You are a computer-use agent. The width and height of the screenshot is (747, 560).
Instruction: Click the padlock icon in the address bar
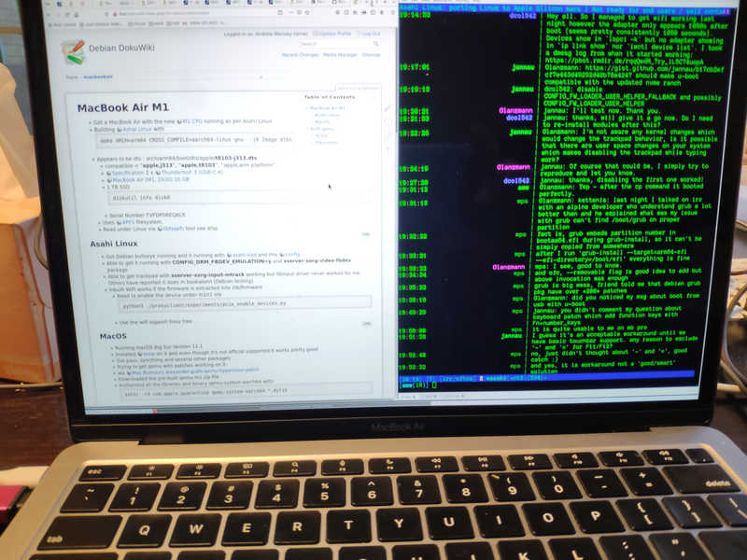click(116, 14)
